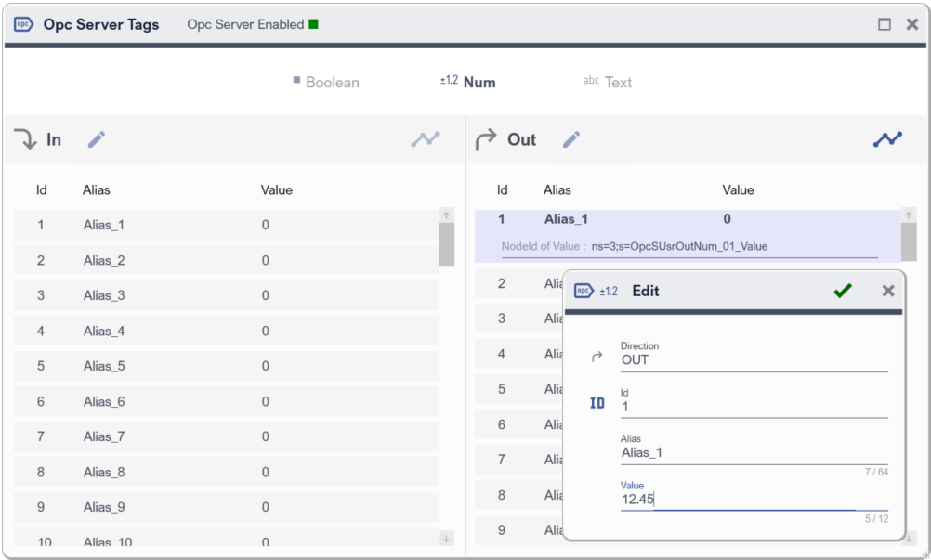Click the pencil edit icon beside Out

571,139
